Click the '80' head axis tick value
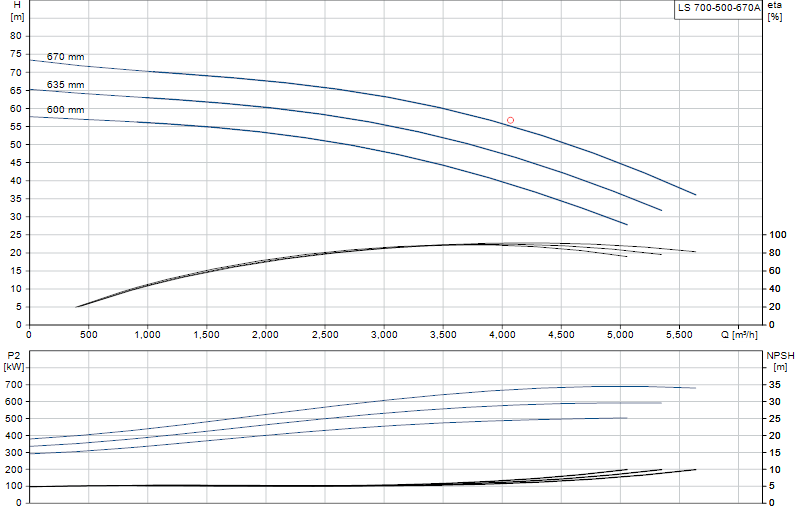This screenshot has width=800, height=520. (16, 36)
